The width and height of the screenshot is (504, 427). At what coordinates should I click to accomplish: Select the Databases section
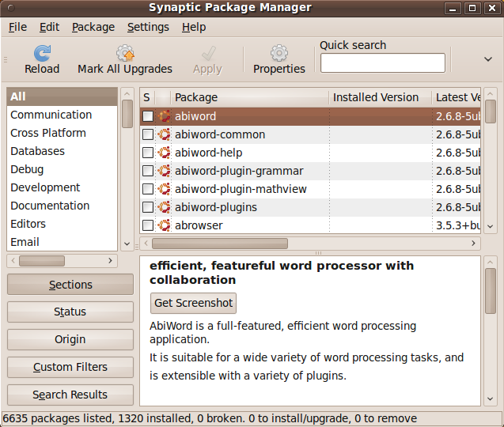tap(62, 151)
